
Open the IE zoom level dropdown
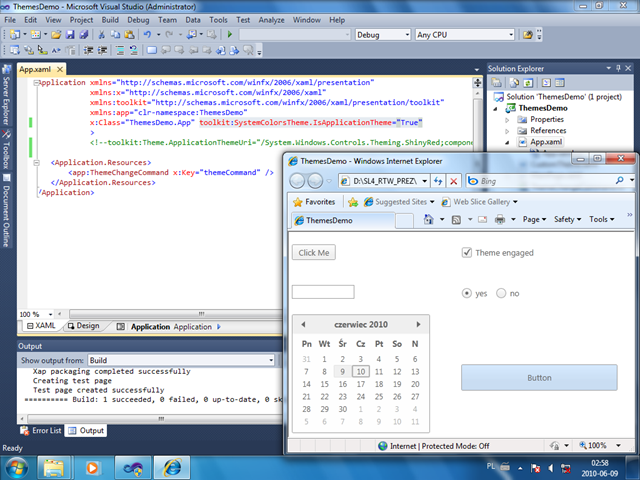click(618, 445)
